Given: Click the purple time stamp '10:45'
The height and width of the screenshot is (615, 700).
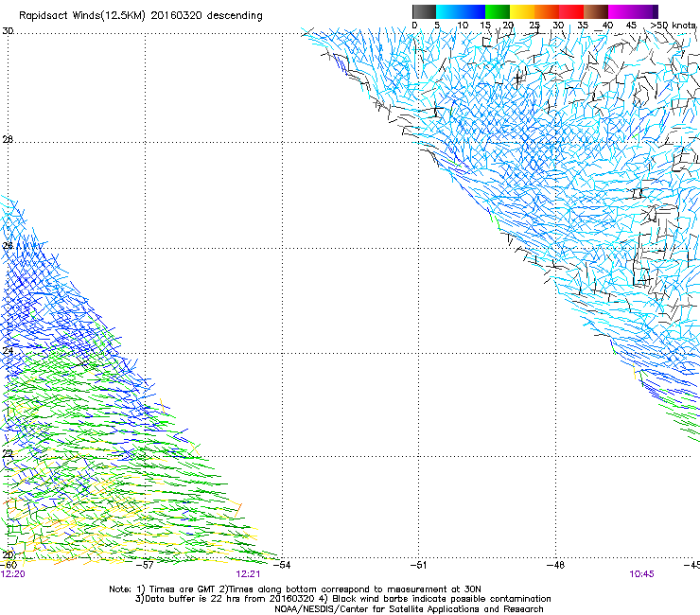Looking at the screenshot, I should pyautogui.click(x=641, y=574).
